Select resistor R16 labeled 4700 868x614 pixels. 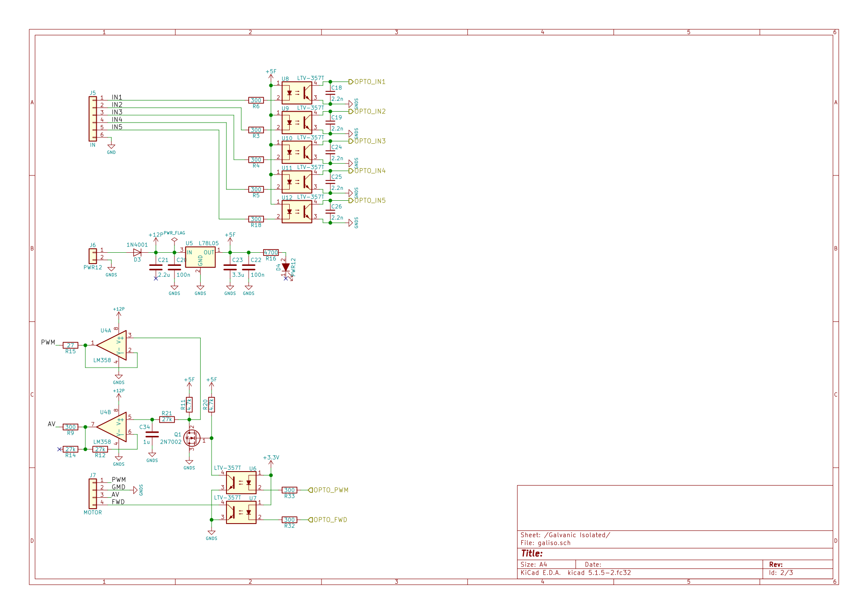(x=271, y=253)
